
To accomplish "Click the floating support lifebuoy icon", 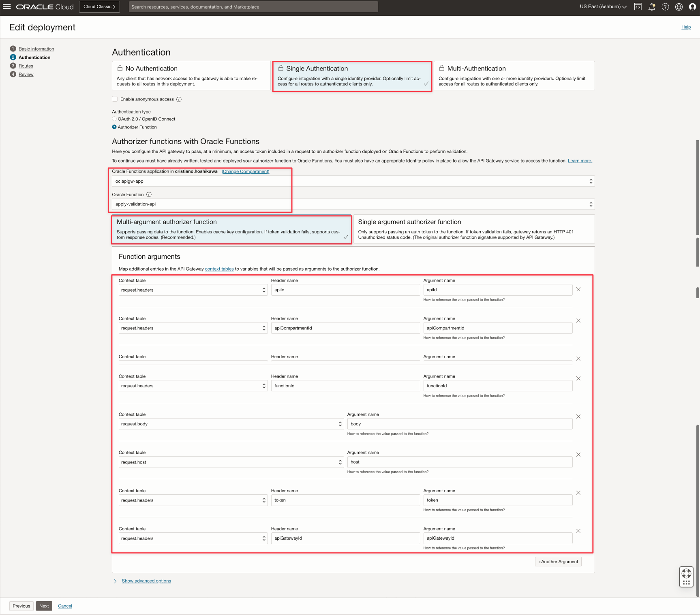I will [x=686, y=574].
